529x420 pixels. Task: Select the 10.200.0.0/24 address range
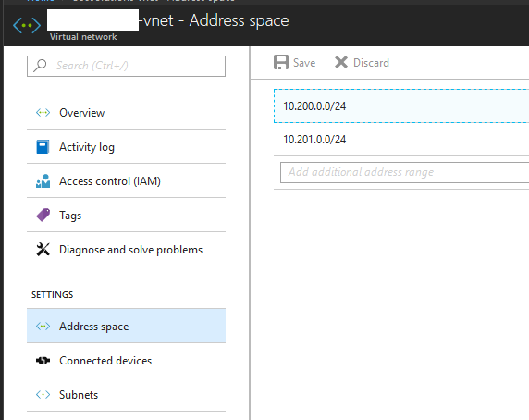(401, 106)
